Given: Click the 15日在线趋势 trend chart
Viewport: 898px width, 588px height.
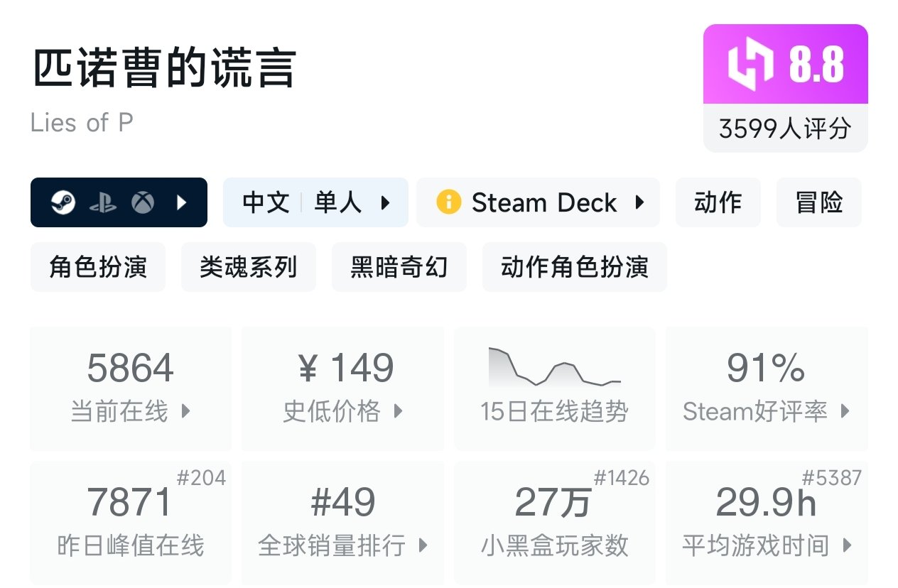Looking at the screenshot, I should (x=554, y=368).
